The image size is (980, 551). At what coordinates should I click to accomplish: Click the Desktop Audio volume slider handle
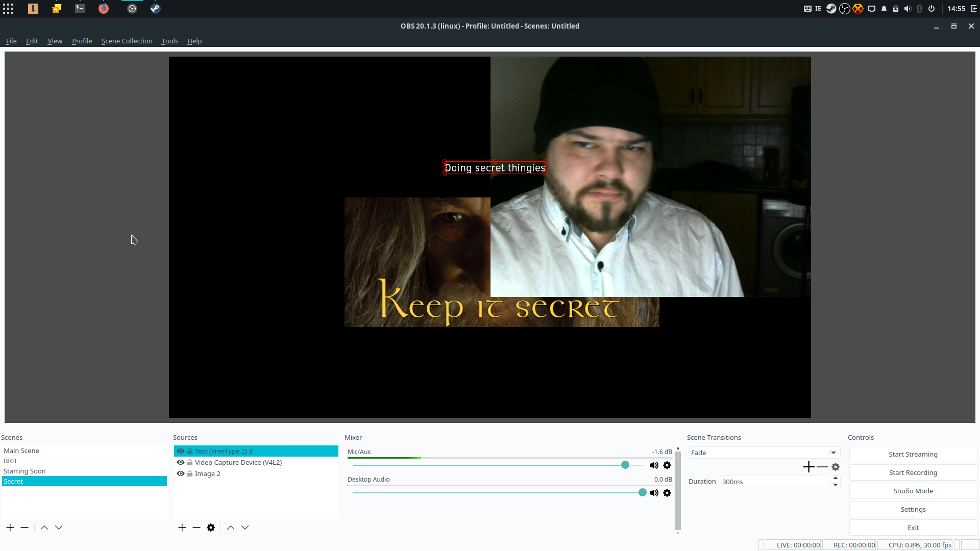(x=642, y=492)
